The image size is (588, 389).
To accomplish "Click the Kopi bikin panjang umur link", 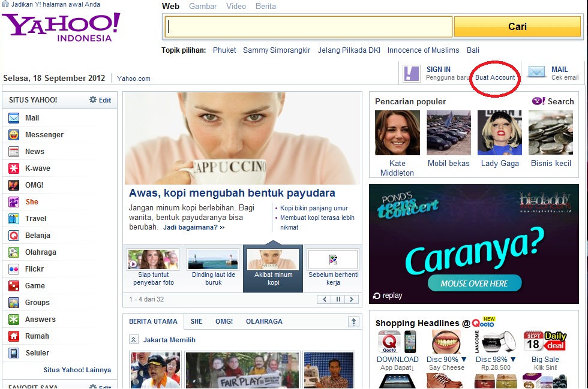I will pos(314,208).
